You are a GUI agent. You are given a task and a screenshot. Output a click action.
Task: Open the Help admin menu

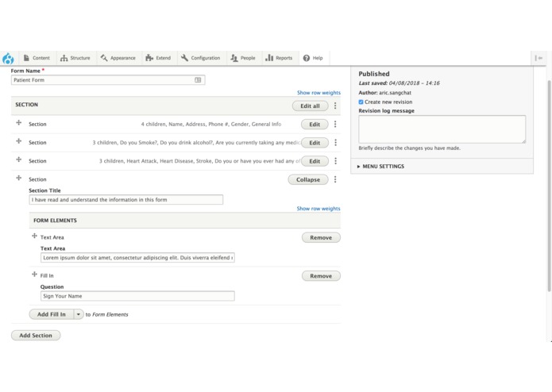pos(313,58)
